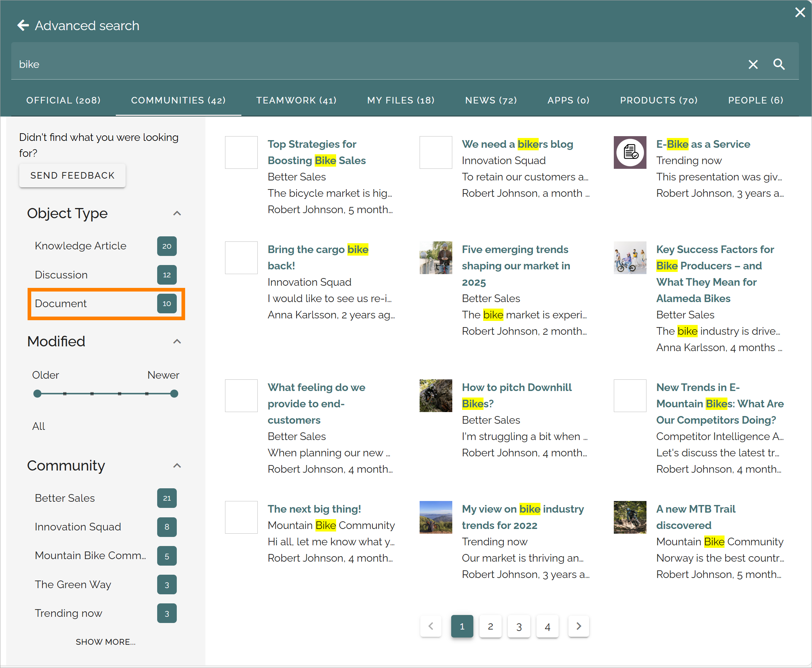The width and height of the screenshot is (812, 668).
Task: Open 'Five emerging trends shaping our market' result
Action: [x=516, y=265]
